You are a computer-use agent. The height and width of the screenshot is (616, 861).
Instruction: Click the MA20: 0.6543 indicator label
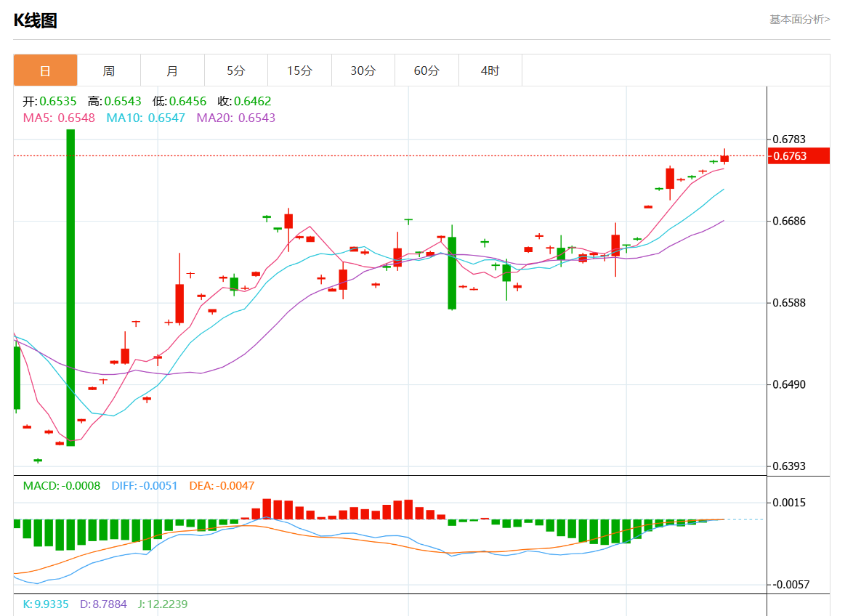pyautogui.click(x=236, y=118)
